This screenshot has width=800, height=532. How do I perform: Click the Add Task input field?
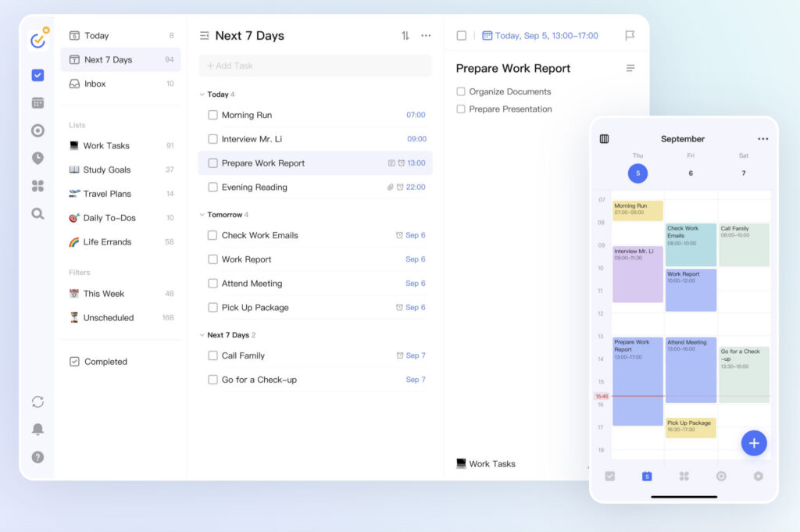(x=314, y=66)
